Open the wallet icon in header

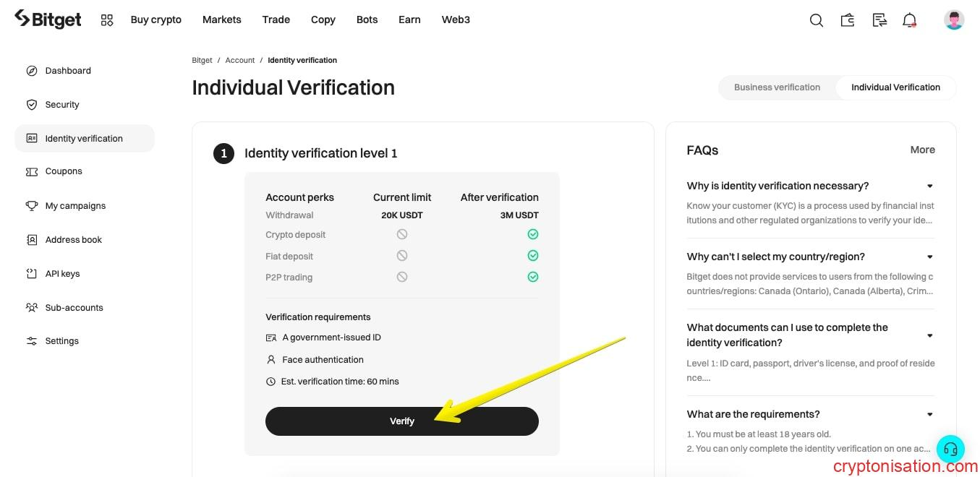[x=848, y=20]
